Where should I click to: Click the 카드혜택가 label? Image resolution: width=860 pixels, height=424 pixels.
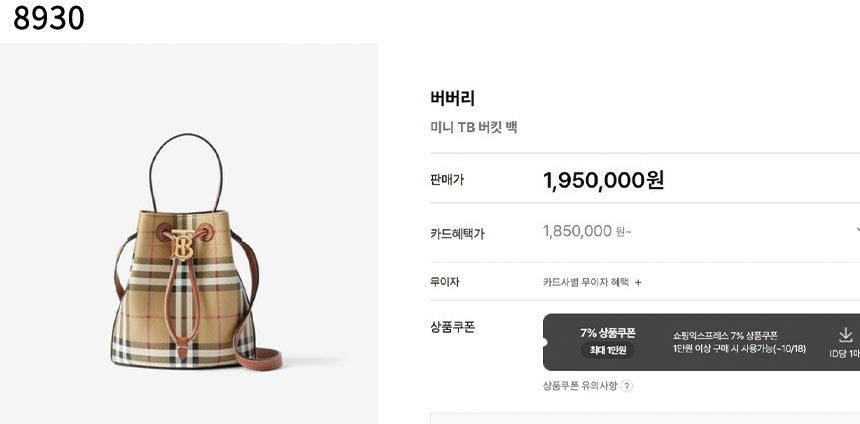457,232
